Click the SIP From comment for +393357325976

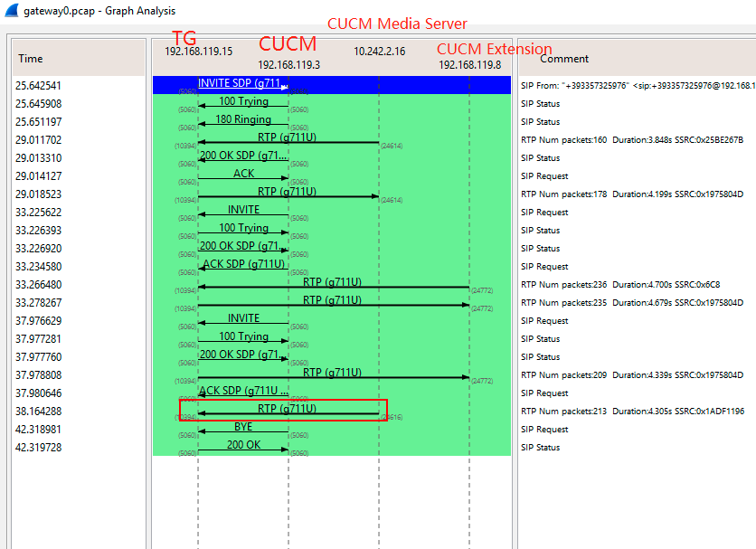[x=638, y=86]
